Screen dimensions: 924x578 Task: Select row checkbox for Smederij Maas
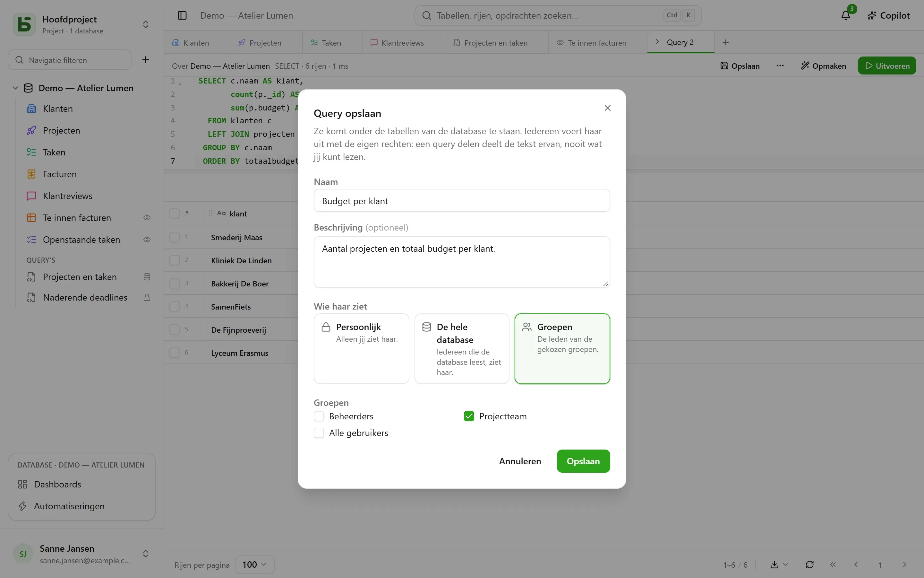175,237
